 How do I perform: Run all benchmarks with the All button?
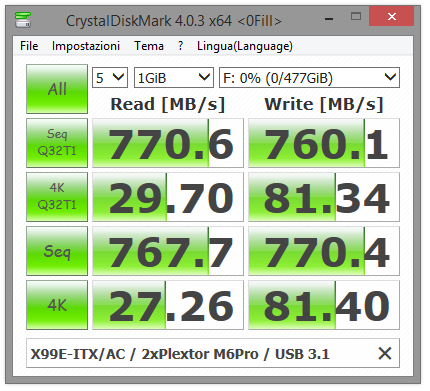click(57, 89)
